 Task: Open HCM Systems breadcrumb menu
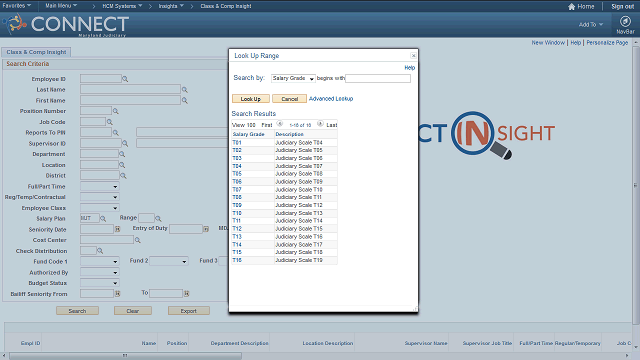122,6
